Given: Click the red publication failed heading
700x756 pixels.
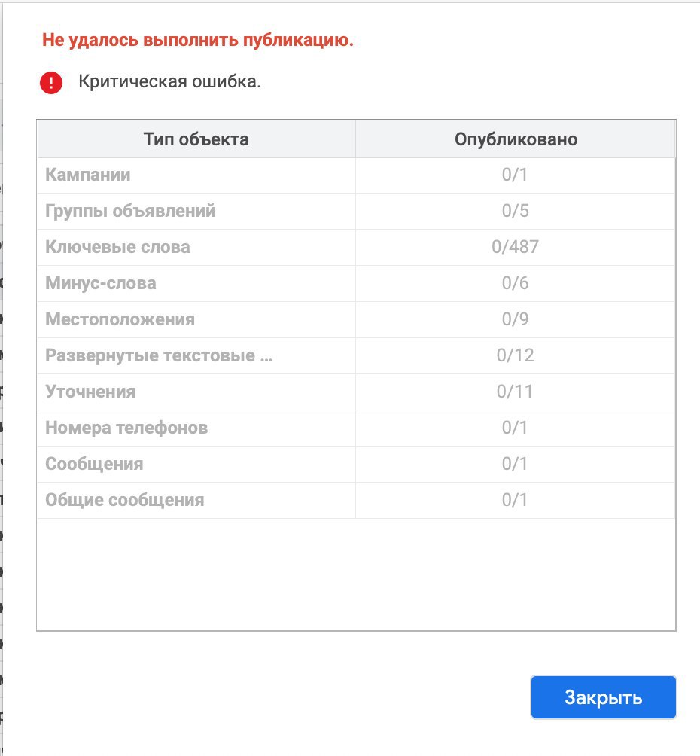Looking at the screenshot, I should (x=198, y=40).
